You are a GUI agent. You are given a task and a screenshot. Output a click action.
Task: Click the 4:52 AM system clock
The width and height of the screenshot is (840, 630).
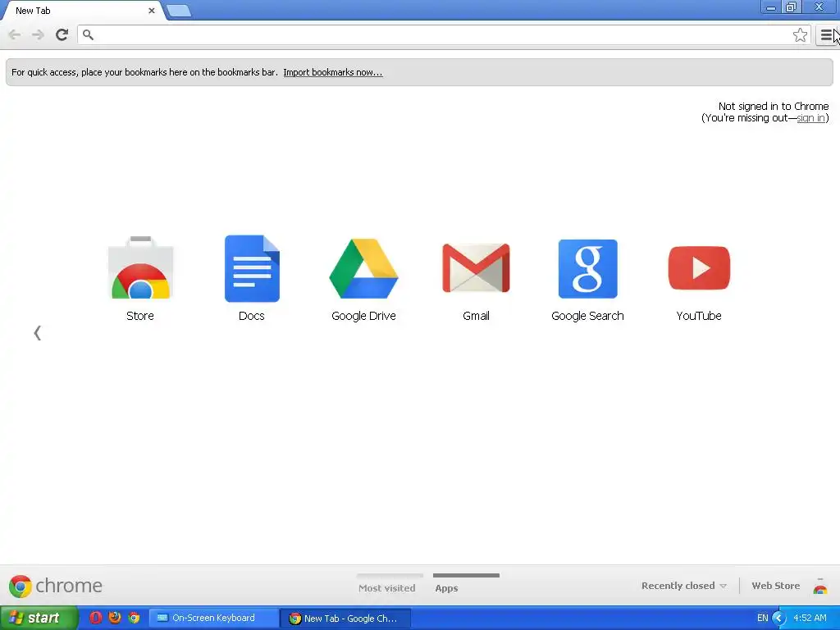click(810, 618)
